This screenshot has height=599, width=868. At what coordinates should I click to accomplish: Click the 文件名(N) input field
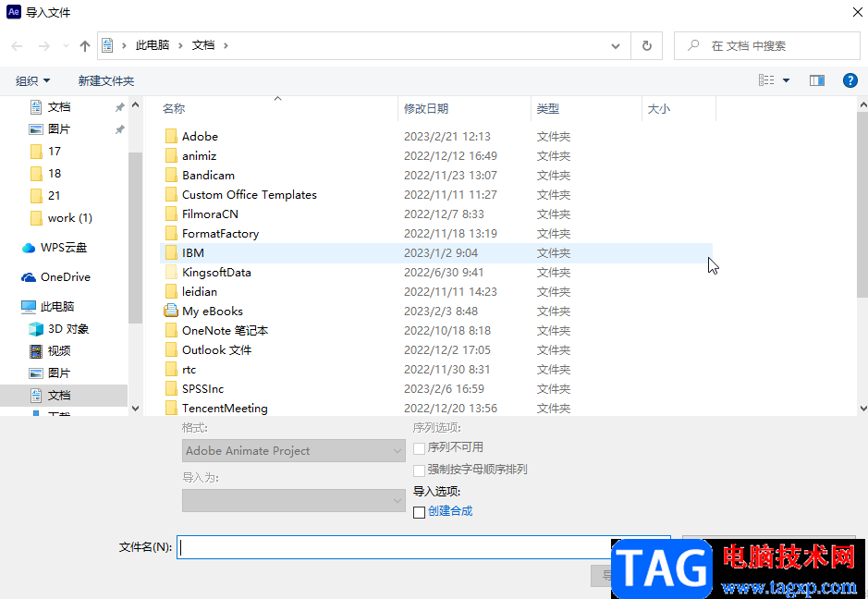423,547
